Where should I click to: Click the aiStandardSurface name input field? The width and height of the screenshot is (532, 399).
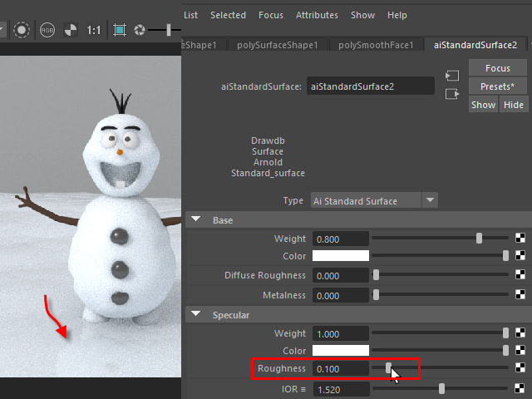370,85
